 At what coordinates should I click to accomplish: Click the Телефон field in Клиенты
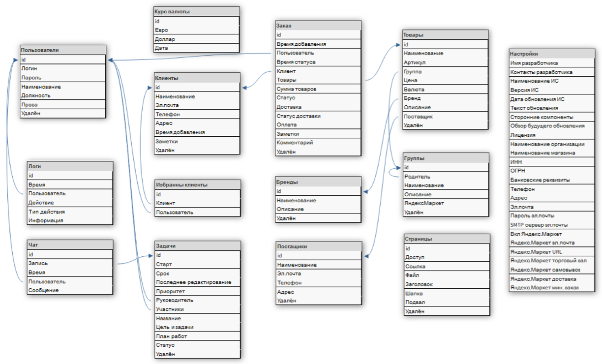pos(197,114)
